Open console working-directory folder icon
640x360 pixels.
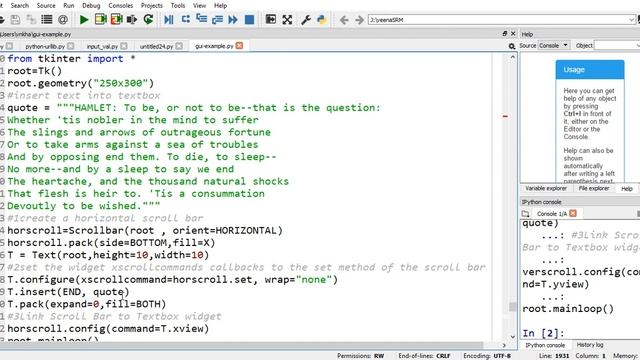pos(525,213)
